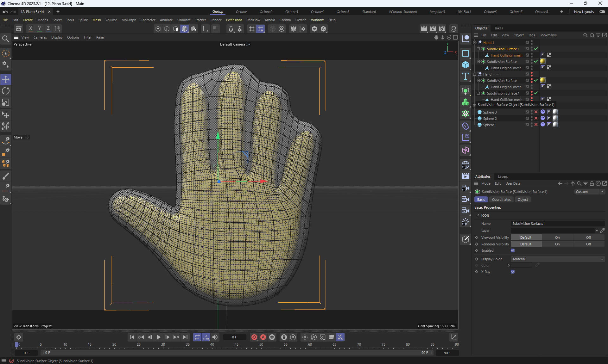The width and height of the screenshot is (608, 364).
Task: Open the search icon in left palette
Action: pos(5,39)
